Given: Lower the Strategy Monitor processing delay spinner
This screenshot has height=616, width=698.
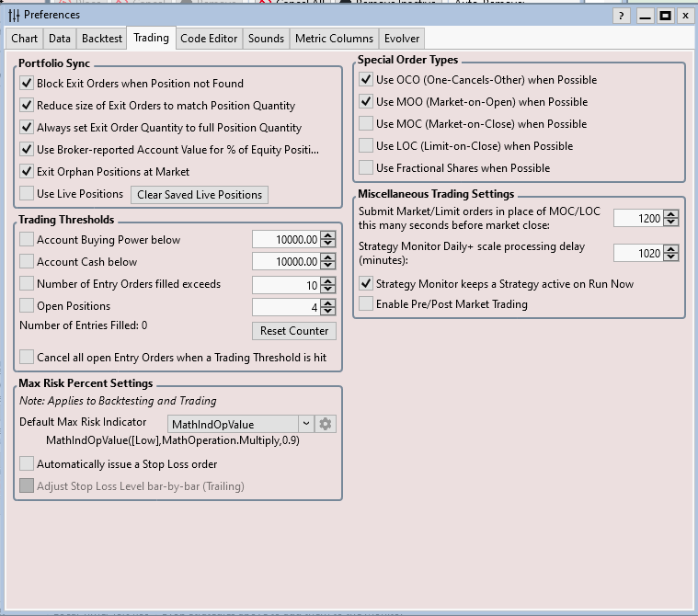Looking at the screenshot, I should (670, 257).
